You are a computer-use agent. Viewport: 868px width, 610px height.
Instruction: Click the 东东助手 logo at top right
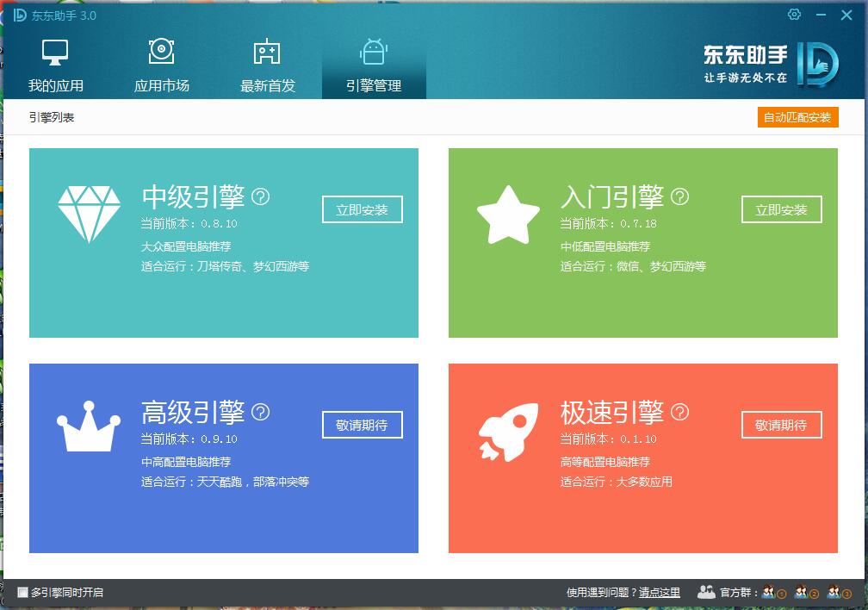772,65
